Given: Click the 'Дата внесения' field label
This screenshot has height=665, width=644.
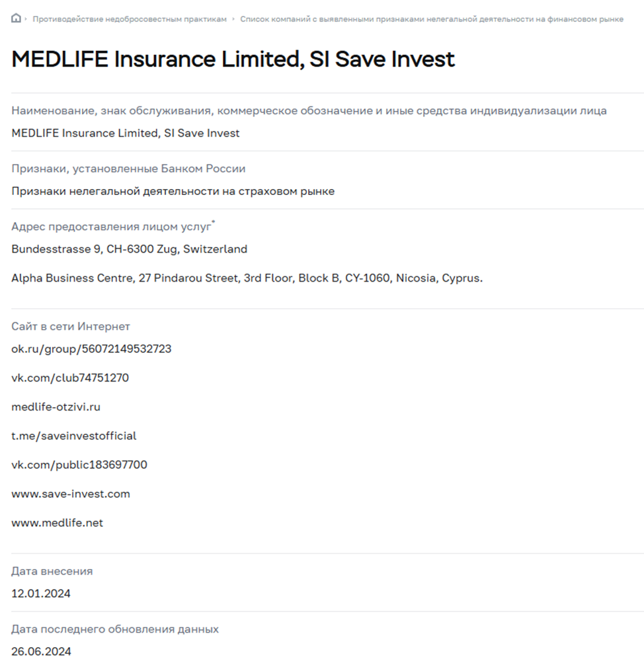Looking at the screenshot, I should tap(52, 571).
